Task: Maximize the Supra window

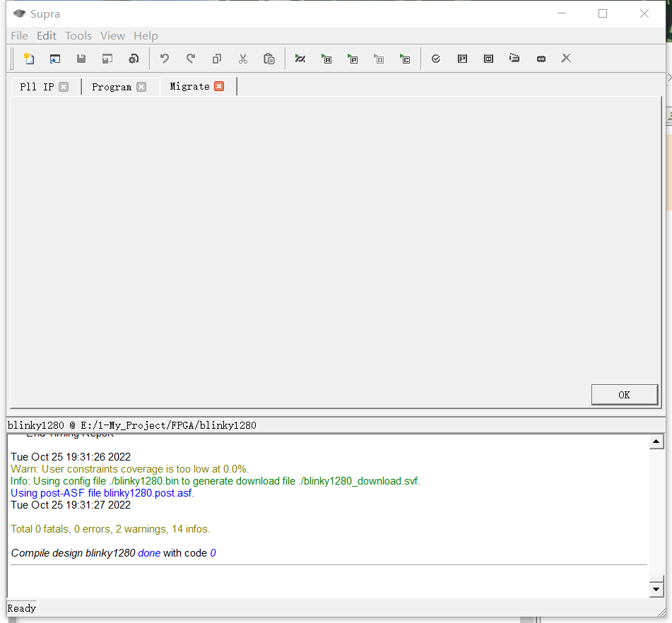Action: pyautogui.click(x=603, y=13)
